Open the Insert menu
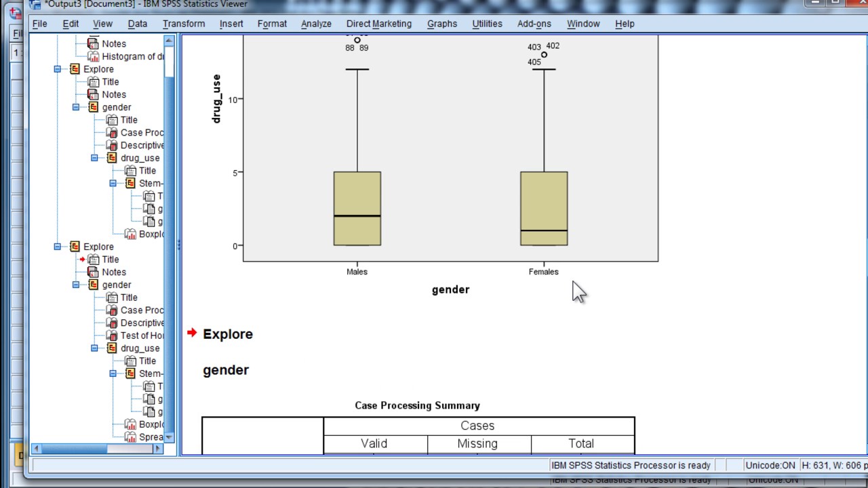The width and height of the screenshot is (868, 488). click(x=231, y=24)
